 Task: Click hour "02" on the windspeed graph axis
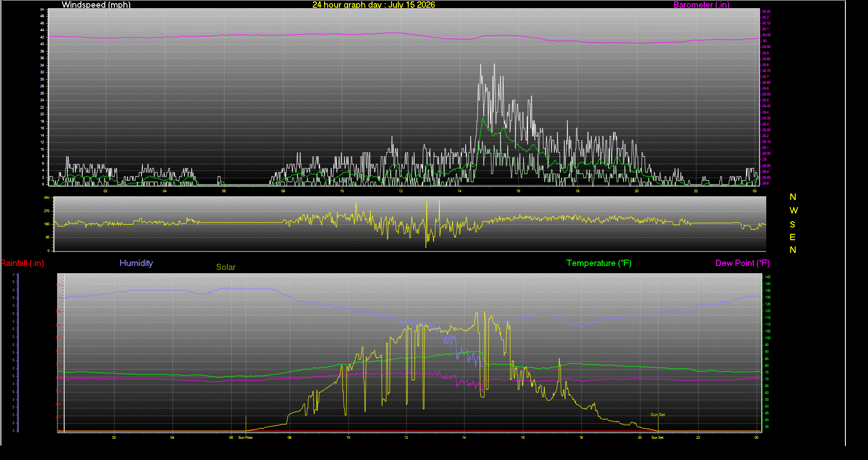pyautogui.click(x=105, y=191)
